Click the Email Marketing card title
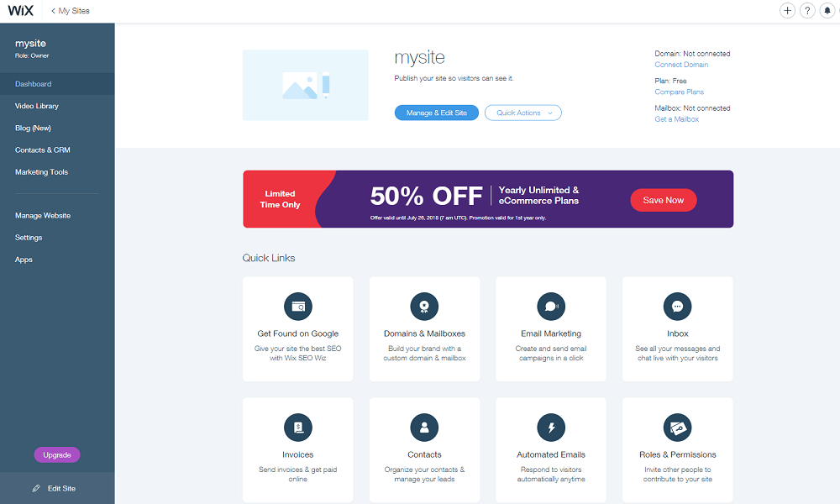 point(551,333)
